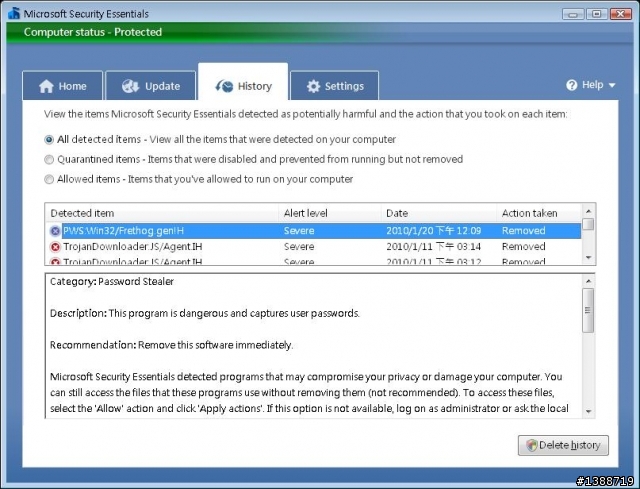
Task: Minimize the Security Essentials window
Action: click(x=573, y=14)
